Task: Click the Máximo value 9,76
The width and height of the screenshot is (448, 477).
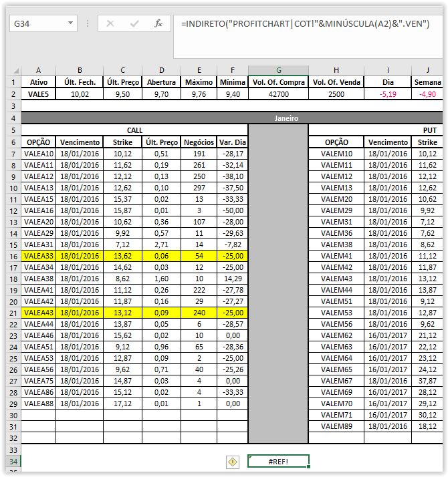Action: click(x=199, y=94)
